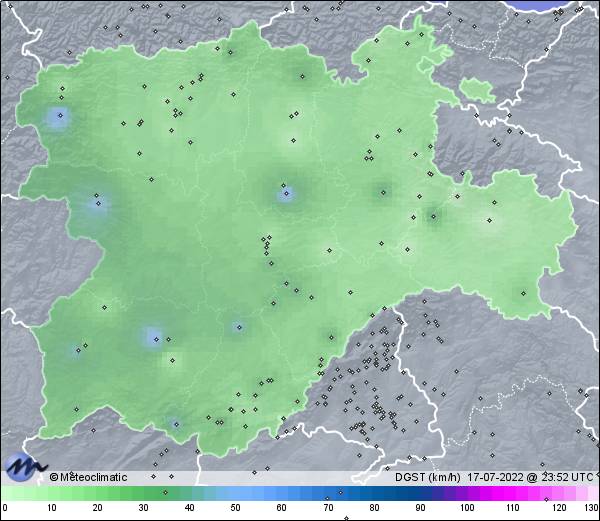Click the blue gust hotspot on western edge
The width and height of the screenshot is (600, 521).
pos(96,205)
